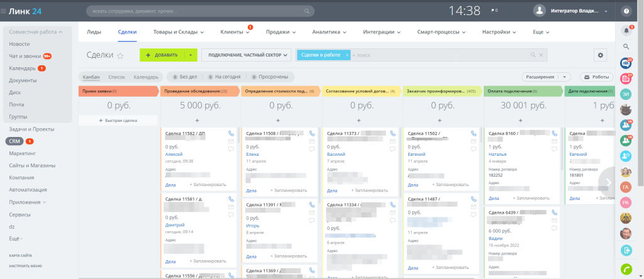Open the calendar icon with 57 badge

tap(626, 79)
